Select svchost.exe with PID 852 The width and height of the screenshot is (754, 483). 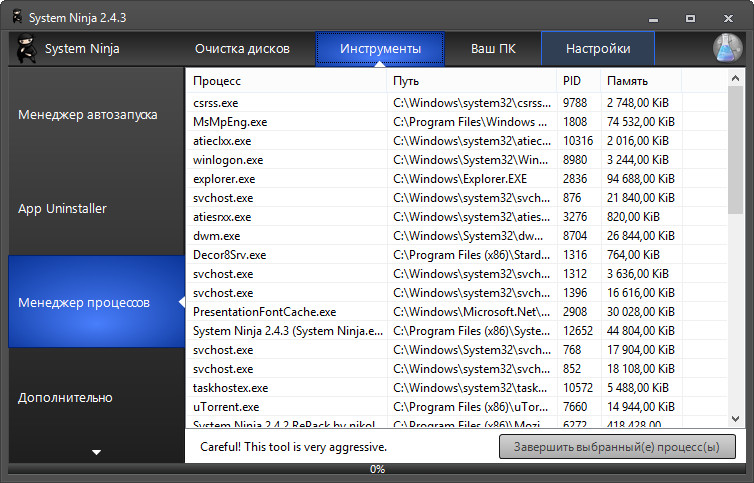(456, 369)
